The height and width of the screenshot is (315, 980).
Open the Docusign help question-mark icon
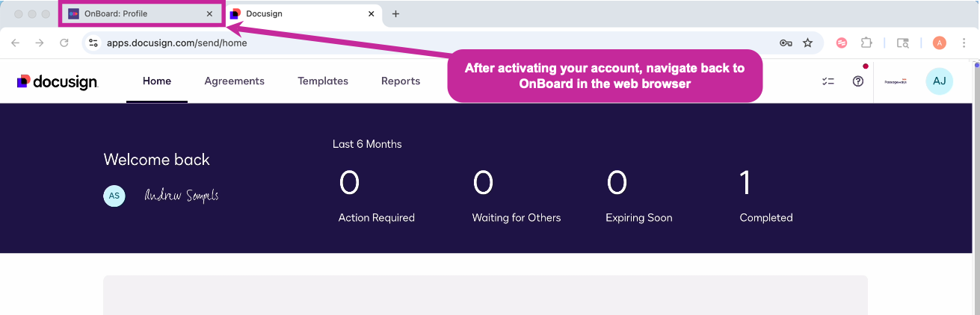point(858,81)
